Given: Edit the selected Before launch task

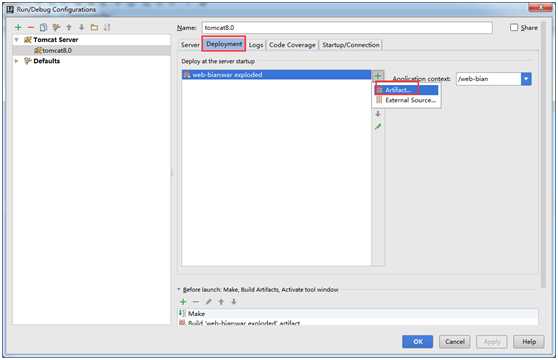Looking at the screenshot, I should tap(209, 302).
